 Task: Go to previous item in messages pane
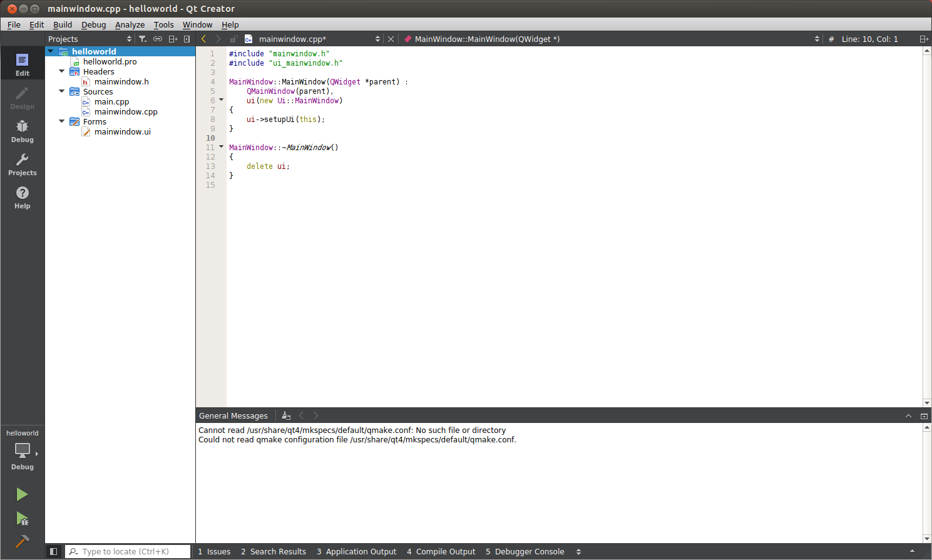coord(302,415)
